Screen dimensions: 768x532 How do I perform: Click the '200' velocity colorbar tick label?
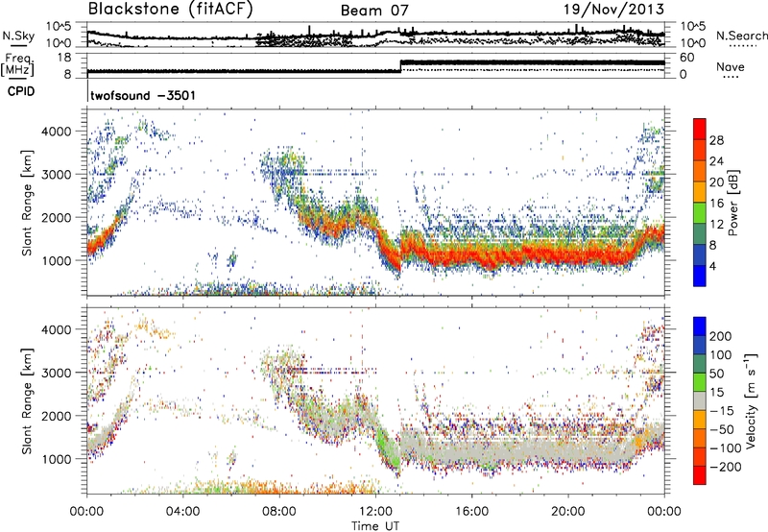pyautogui.click(x=721, y=336)
